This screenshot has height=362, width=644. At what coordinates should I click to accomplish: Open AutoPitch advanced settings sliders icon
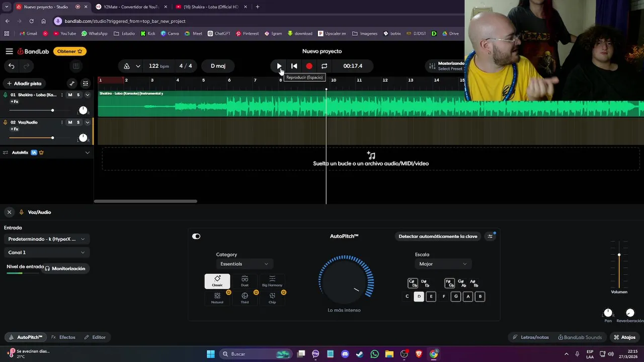click(490, 236)
